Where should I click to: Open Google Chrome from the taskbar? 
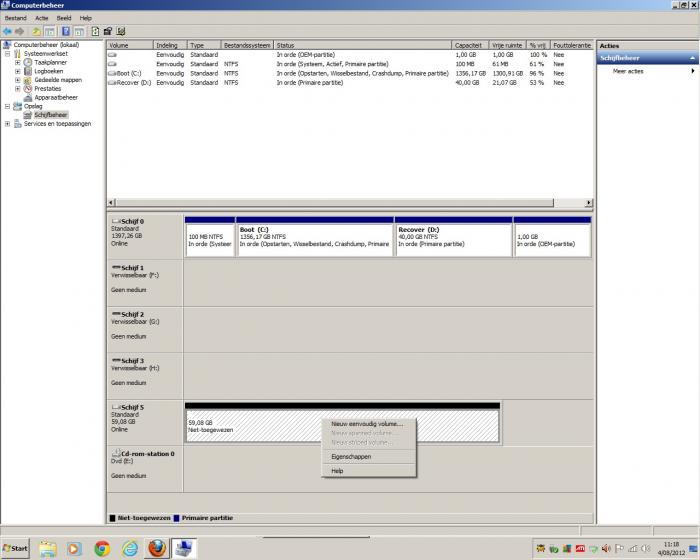(x=101, y=548)
